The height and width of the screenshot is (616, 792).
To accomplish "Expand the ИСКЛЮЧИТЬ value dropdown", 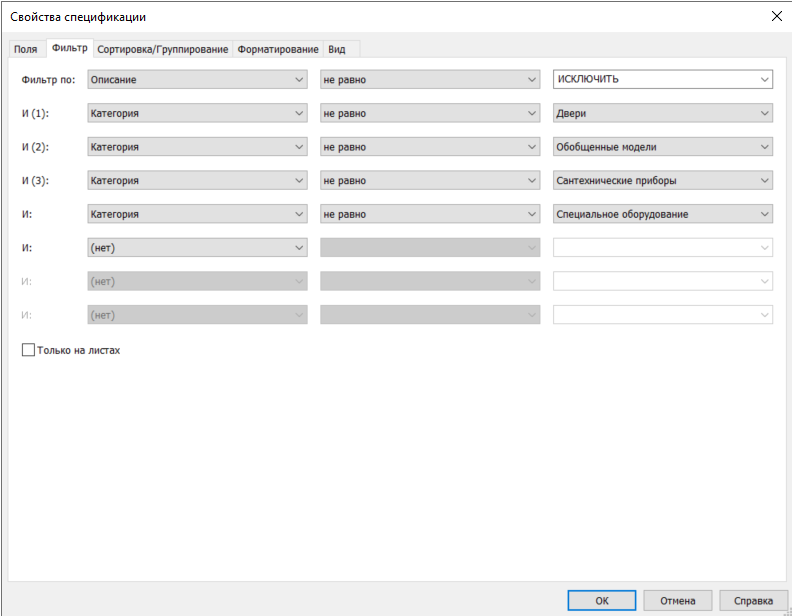I will coord(662,79).
